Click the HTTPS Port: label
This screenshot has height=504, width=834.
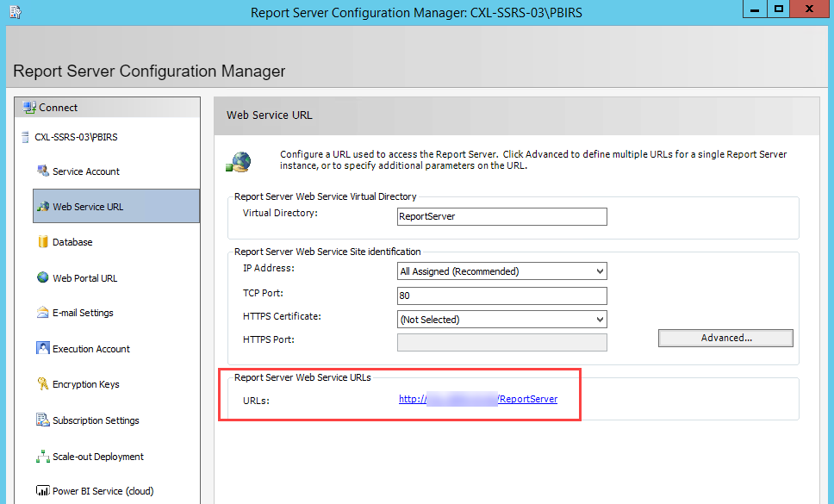tap(269, 339)
